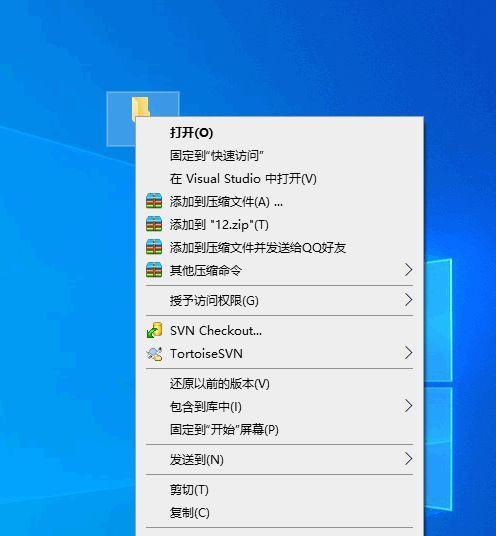Choose 剪切(T) from the menu

[x=279, y=490]
